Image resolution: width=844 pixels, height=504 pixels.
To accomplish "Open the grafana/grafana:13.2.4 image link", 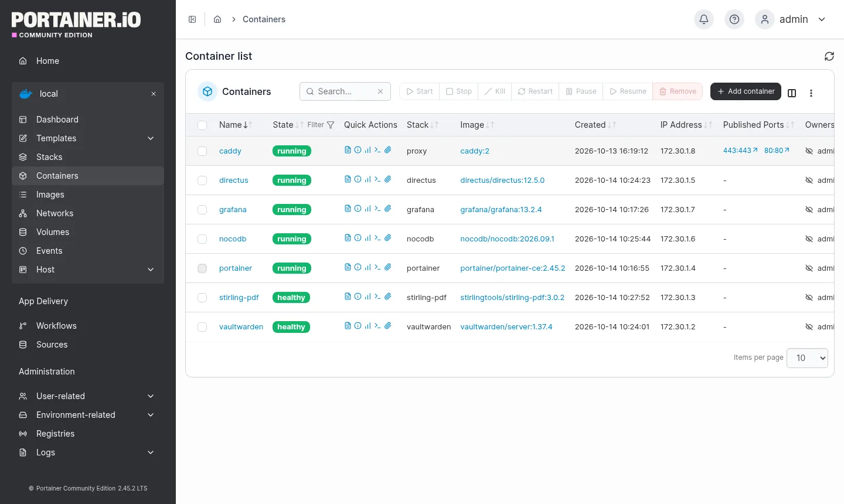I will [501, 210].
